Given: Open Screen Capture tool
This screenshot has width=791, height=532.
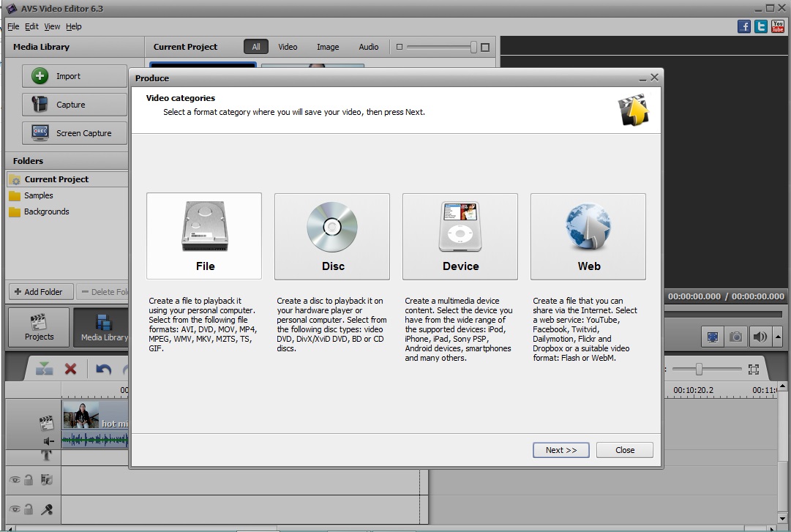Looking at the screenshot, I should tap(74, 133).
